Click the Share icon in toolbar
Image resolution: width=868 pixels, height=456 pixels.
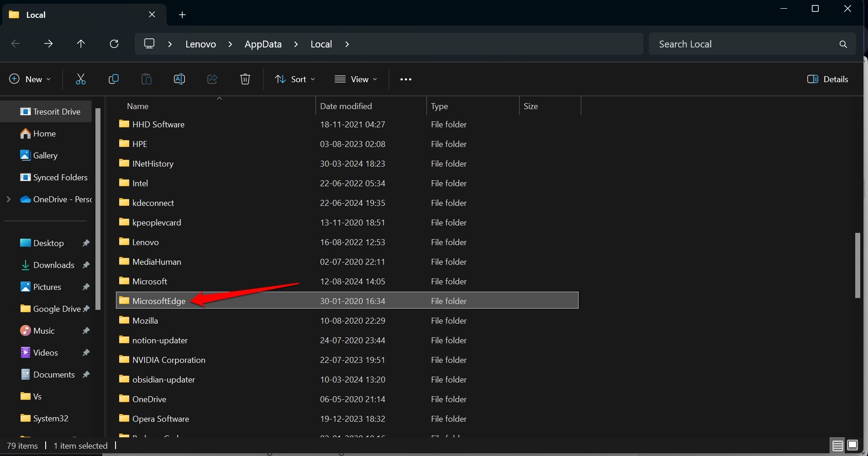pos(212,79)
